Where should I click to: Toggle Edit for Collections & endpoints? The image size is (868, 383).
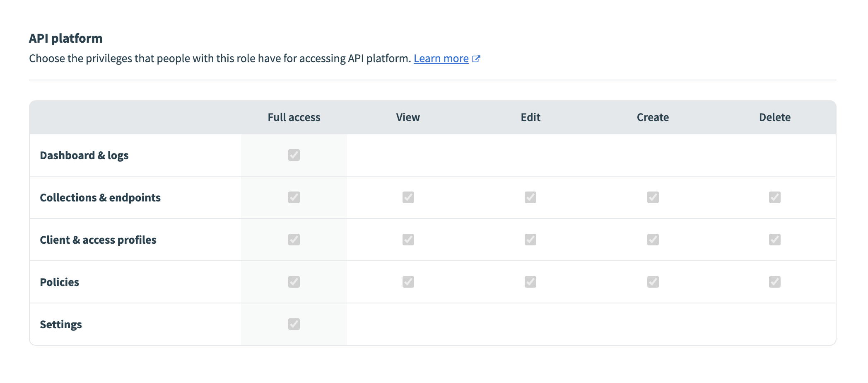[530, 197]
